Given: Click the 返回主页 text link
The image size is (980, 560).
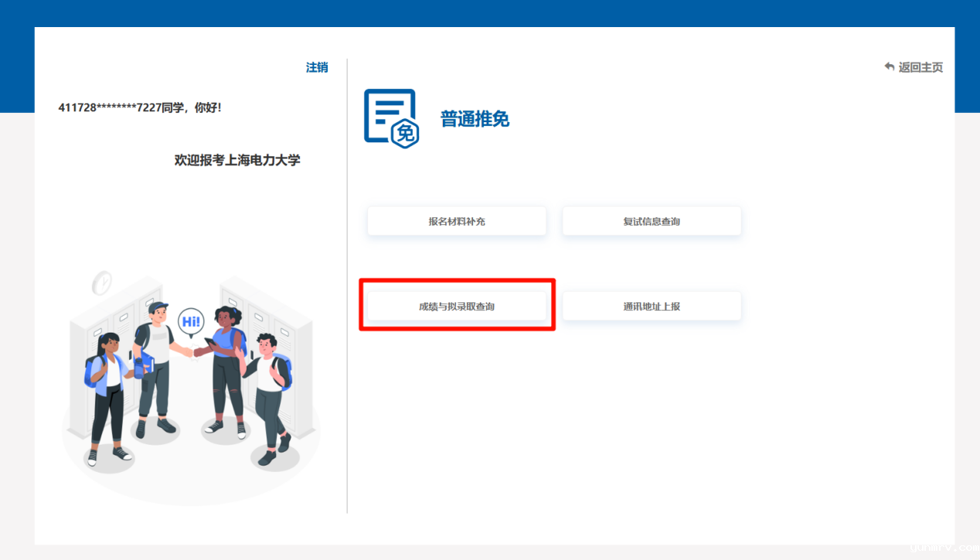Looking at the screenshot, I should click(x=920, y=67).
